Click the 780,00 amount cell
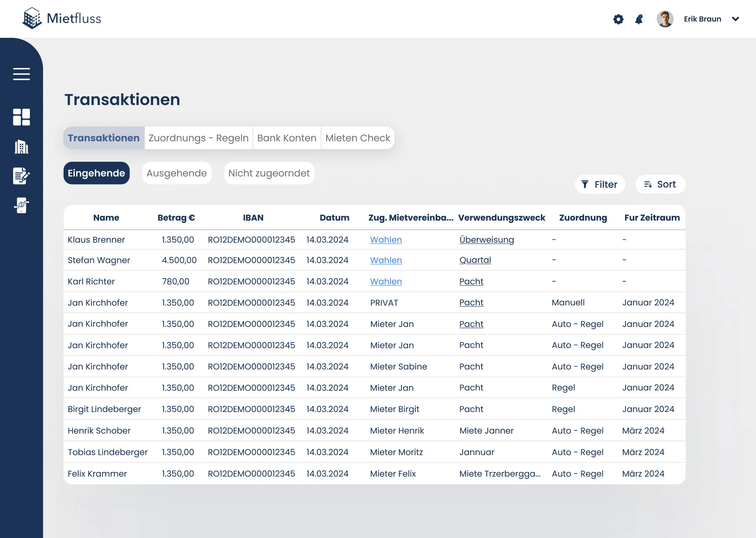The image size is (756, 538). (176, 282)
